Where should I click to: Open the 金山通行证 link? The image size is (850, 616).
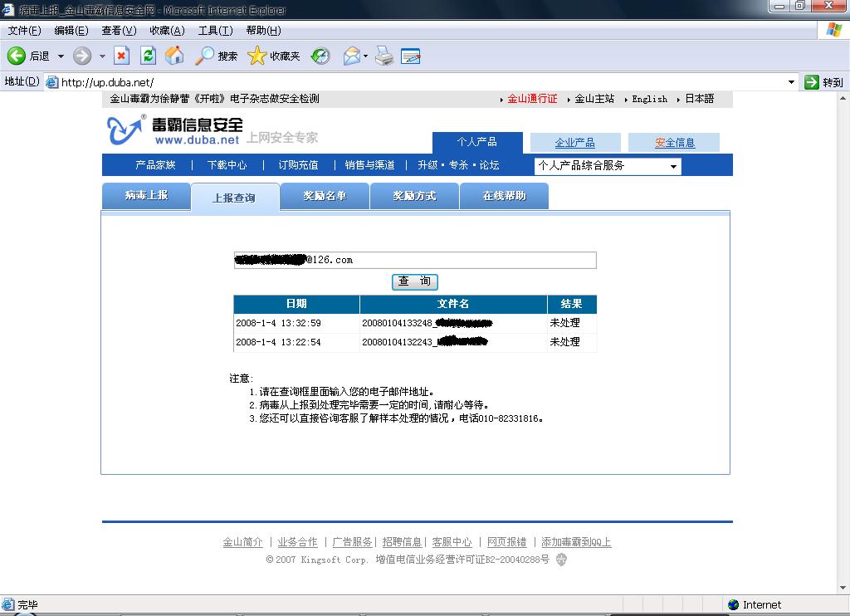point(532,99)
